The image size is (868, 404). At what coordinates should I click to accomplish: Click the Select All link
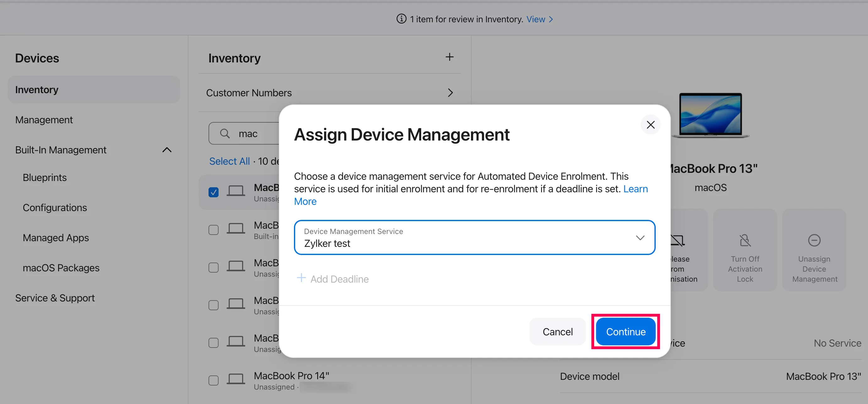click(230, 161)
